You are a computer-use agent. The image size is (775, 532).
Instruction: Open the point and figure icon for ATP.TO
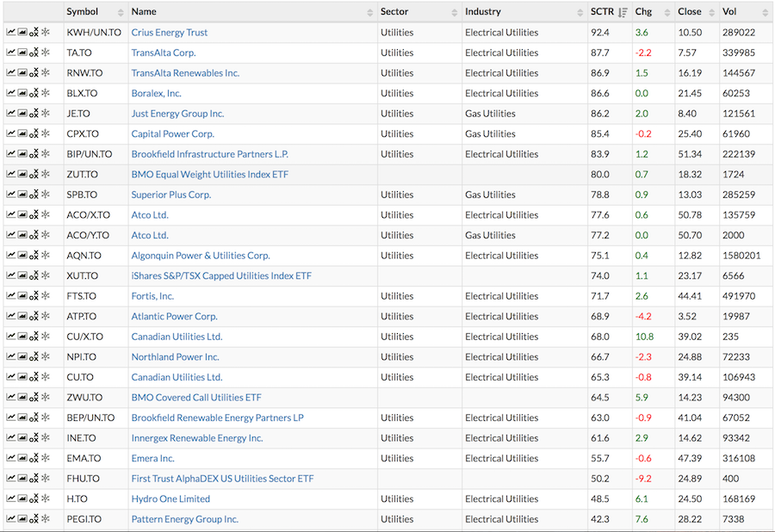(34, 316)
